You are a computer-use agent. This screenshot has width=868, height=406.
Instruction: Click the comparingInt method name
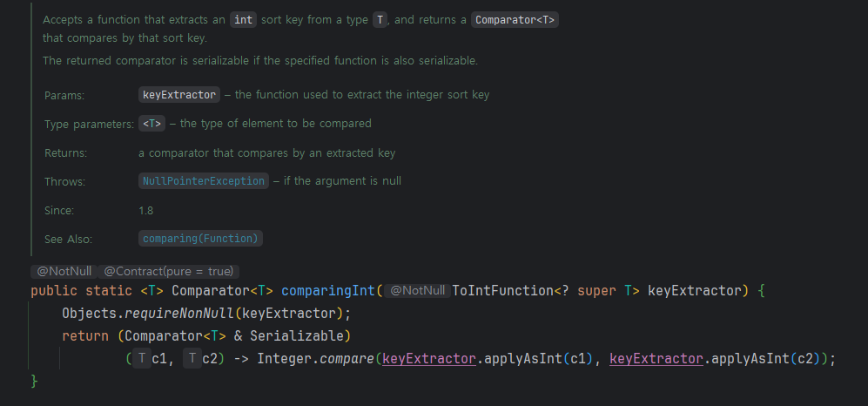[329, 290]
